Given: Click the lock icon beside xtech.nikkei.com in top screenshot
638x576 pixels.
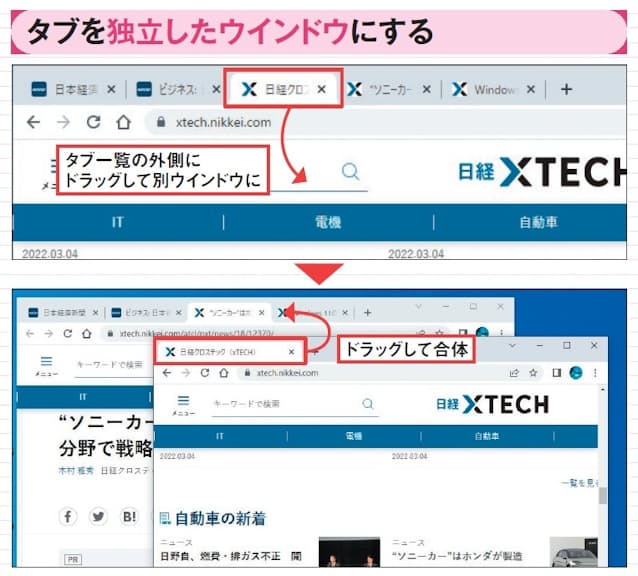Looking at the screenshot, I should click(x=161, y=122).
